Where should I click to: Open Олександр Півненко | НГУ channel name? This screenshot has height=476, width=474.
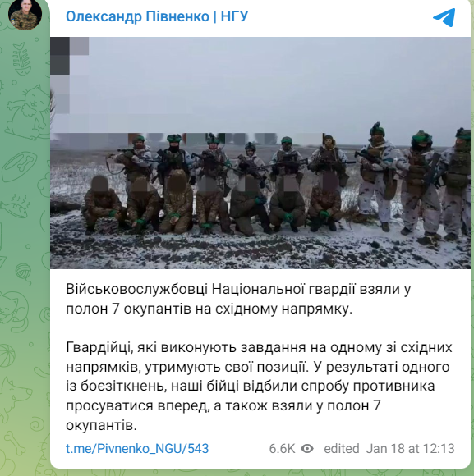157,16
